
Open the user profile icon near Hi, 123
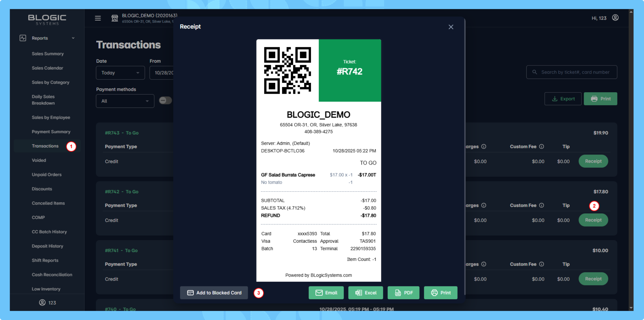tap(615, 18)
